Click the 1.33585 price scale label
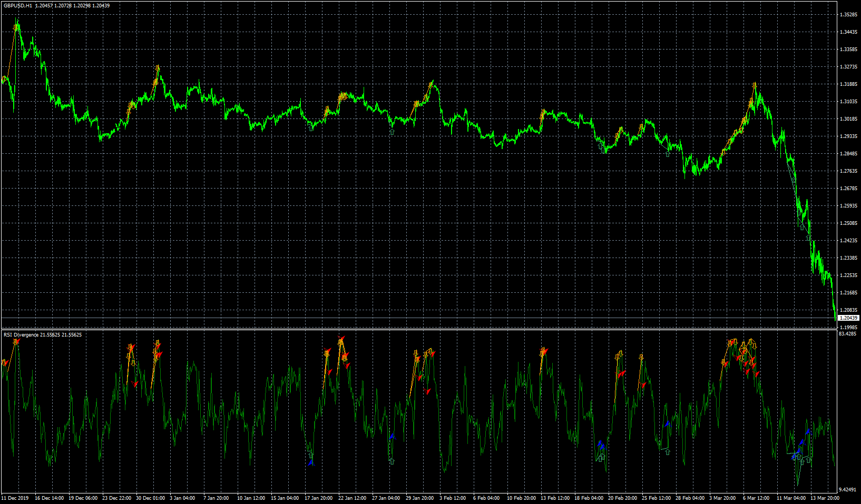This screenshot has width=861, height=504. [x=848, y=50]
